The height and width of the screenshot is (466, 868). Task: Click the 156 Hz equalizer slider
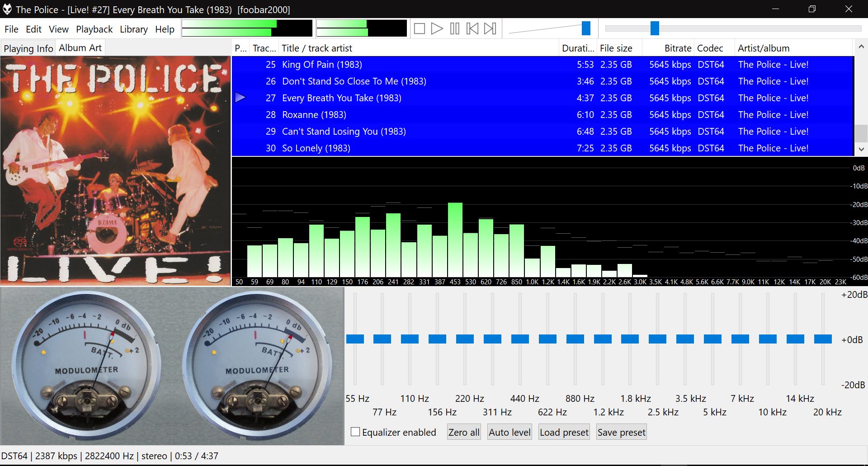coord(438,339)
